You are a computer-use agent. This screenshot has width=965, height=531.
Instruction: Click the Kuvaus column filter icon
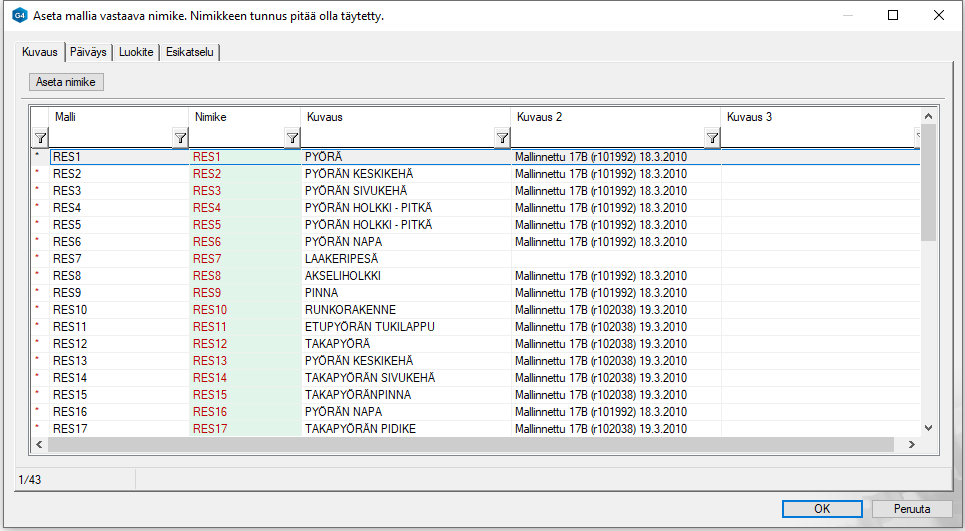pyautogui.click(x=502, y=138)
